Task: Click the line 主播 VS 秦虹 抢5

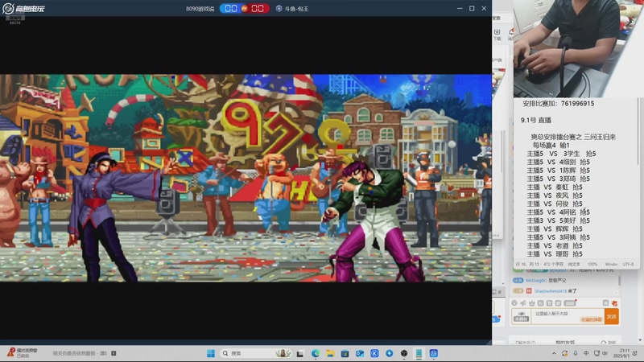Action: pyautogui.click(x=555, y=187)
